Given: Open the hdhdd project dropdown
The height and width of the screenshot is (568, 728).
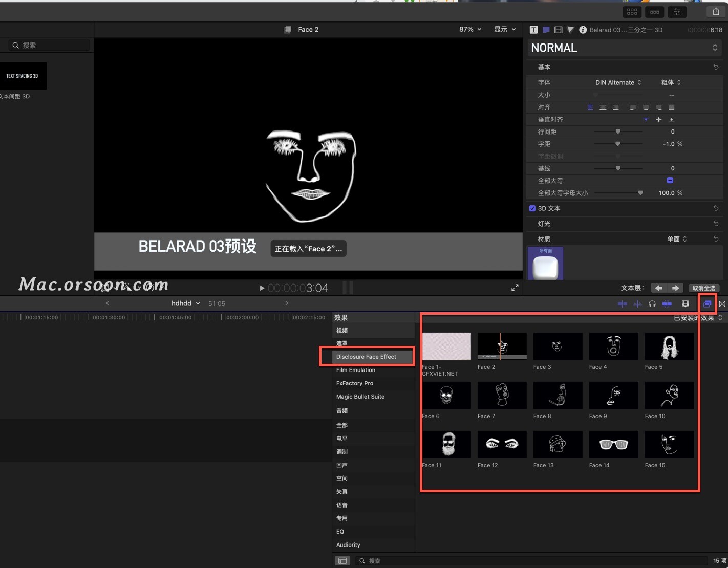Looking at the screenshot, I should click(x=186, y=303).
